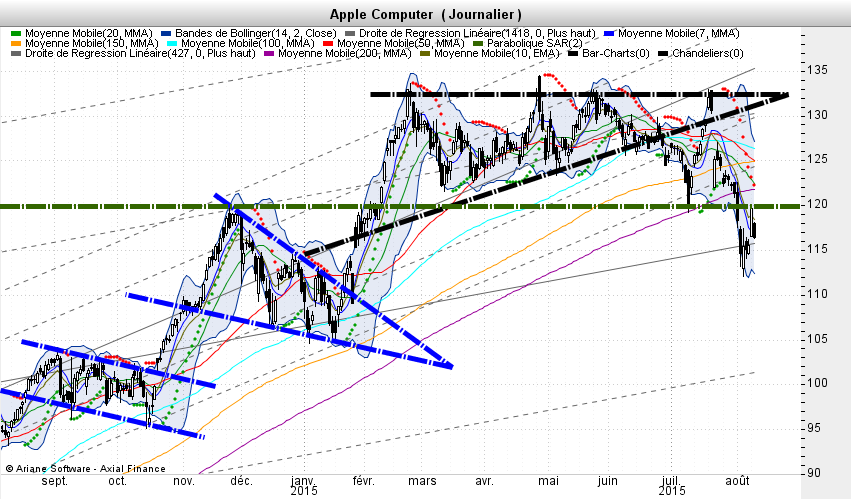This screenshot has height=499, width=851.
Task: Select the Droite de Regression Linéaire(427, 0, Plus haut) legend label
Action: click(x=140, y=54)
